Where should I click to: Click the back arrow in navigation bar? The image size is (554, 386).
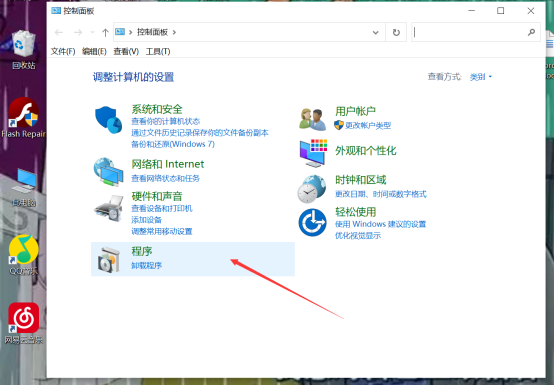tap(59, 32)
